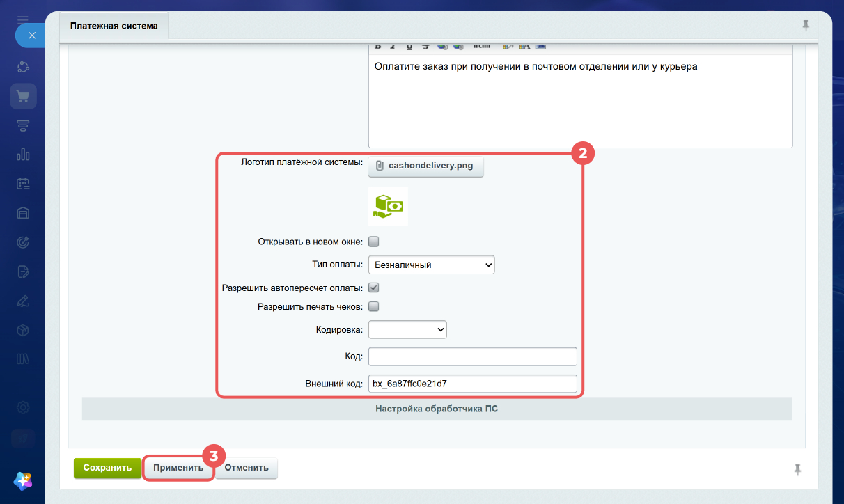The height and width of the screenshot is (504, 844).
Task: Click the 'Применить' button
Action: (178, 468)
